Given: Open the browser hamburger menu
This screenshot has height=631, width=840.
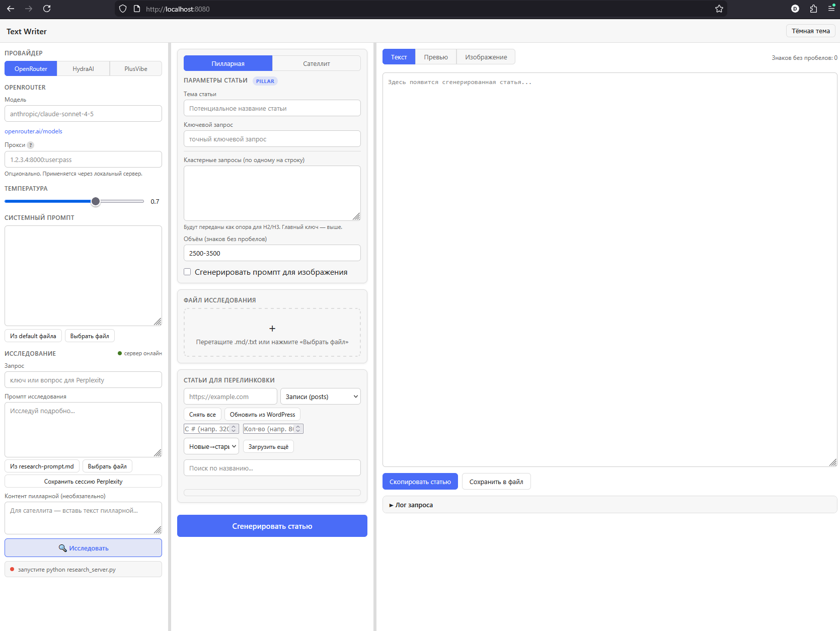Looking at the screenshot, I should 831,9.
